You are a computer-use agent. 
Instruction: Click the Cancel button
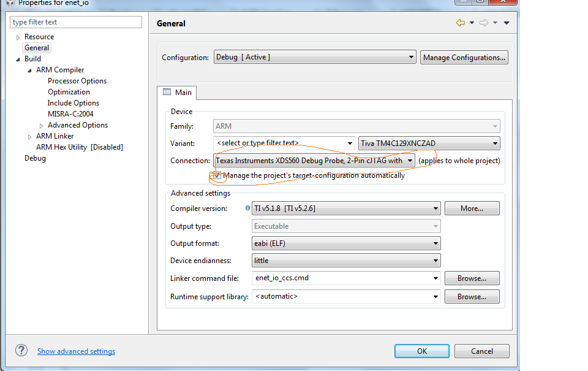tap(482, 351)
